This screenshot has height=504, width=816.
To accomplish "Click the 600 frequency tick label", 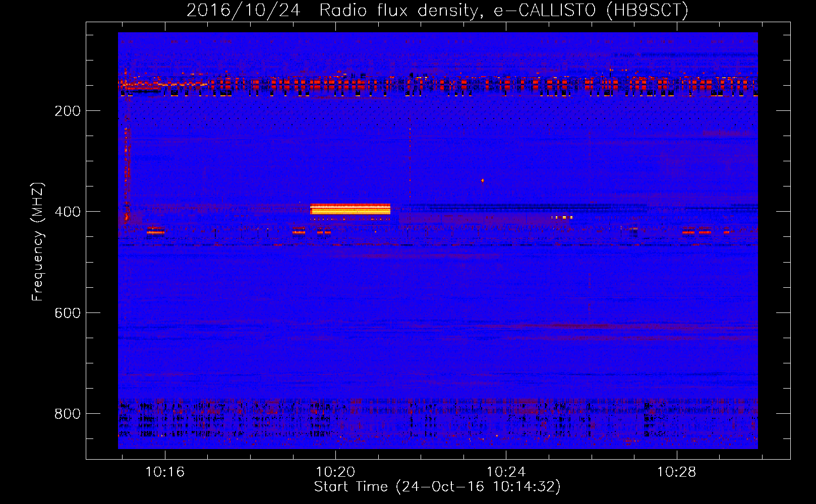I will coord(68,313).
